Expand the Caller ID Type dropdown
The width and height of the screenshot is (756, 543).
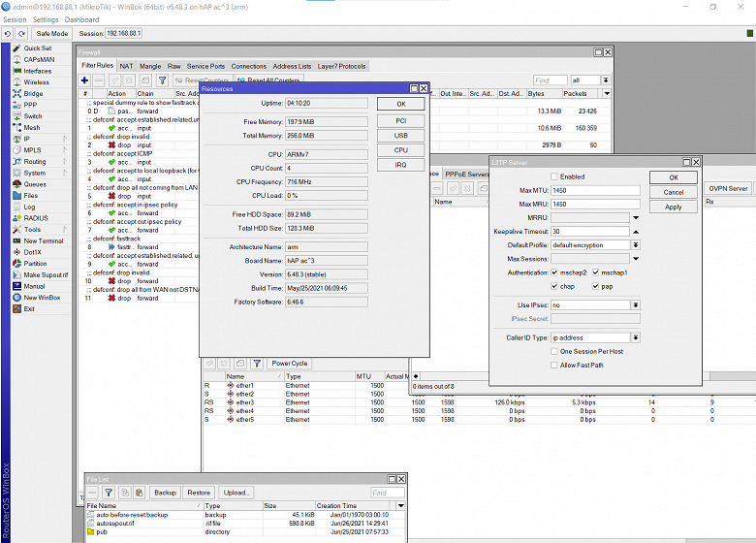pos(636,337)
